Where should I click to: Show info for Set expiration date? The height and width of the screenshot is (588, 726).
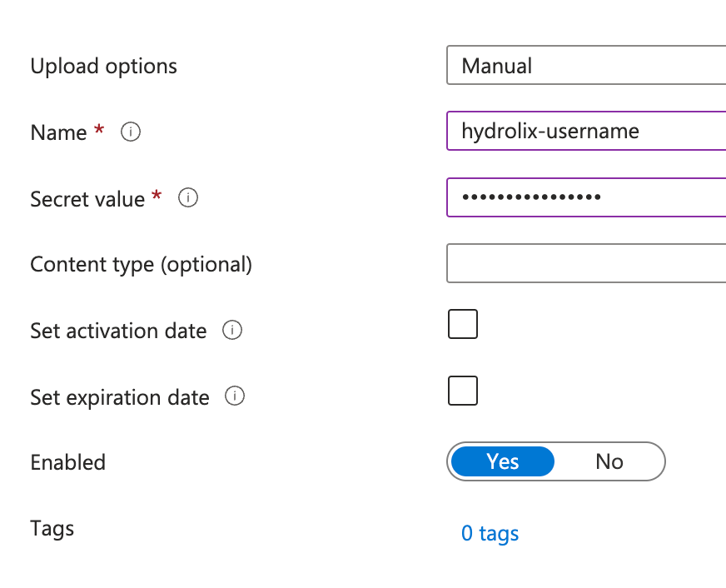coord(235,396)
